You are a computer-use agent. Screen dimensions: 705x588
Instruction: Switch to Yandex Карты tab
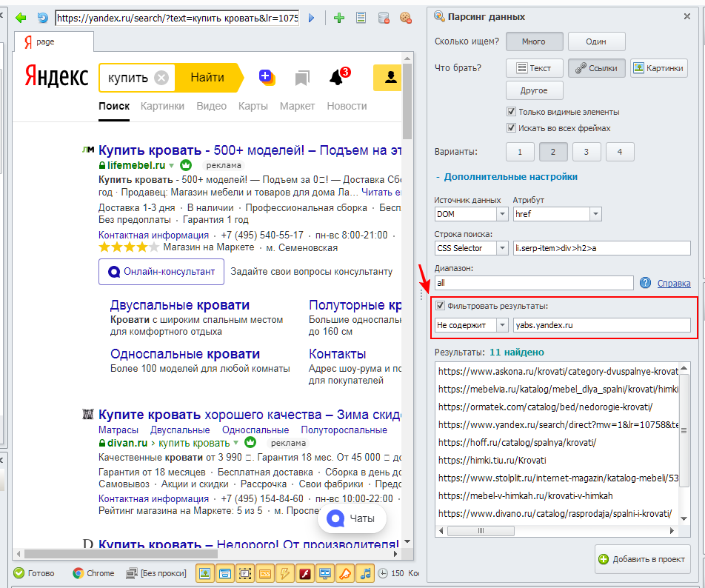[253, 106]
